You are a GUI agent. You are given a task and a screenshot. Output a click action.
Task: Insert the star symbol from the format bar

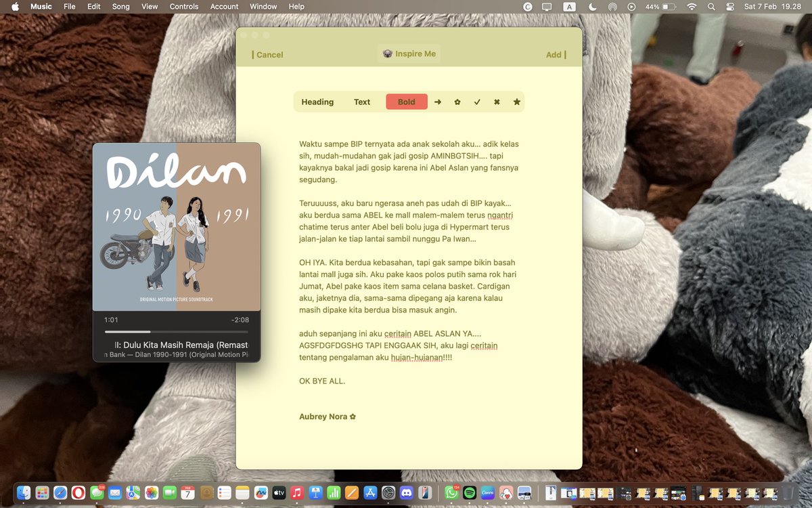pyautogui.click(x=517, y=102)
